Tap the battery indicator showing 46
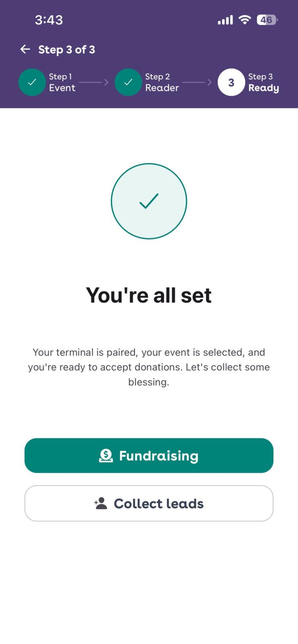This screenshot has width=298, height=644. pyautogui.click(x=267, y=20)
